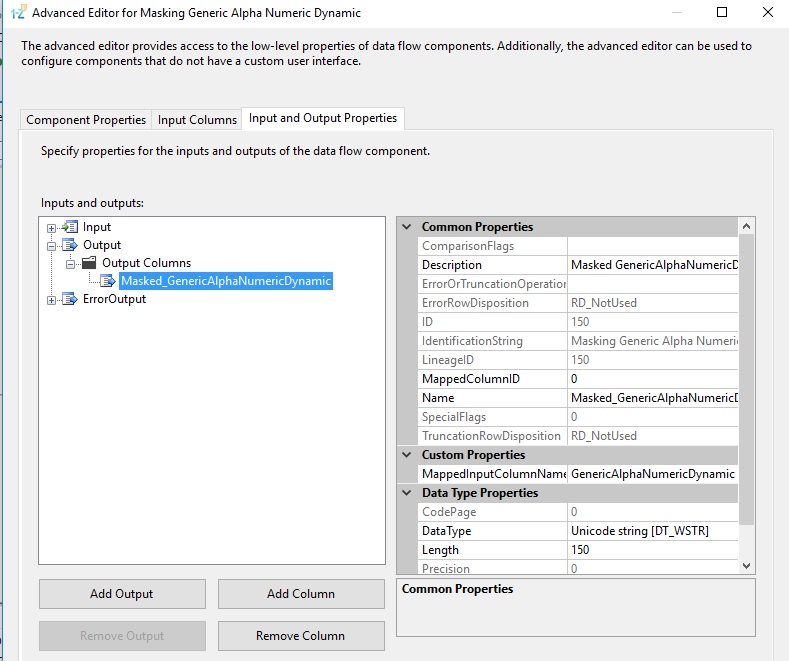Select the MappedColumnID property label
This screenshot has height=661, width=789.
pyautogui.click(x=471, y=379)
